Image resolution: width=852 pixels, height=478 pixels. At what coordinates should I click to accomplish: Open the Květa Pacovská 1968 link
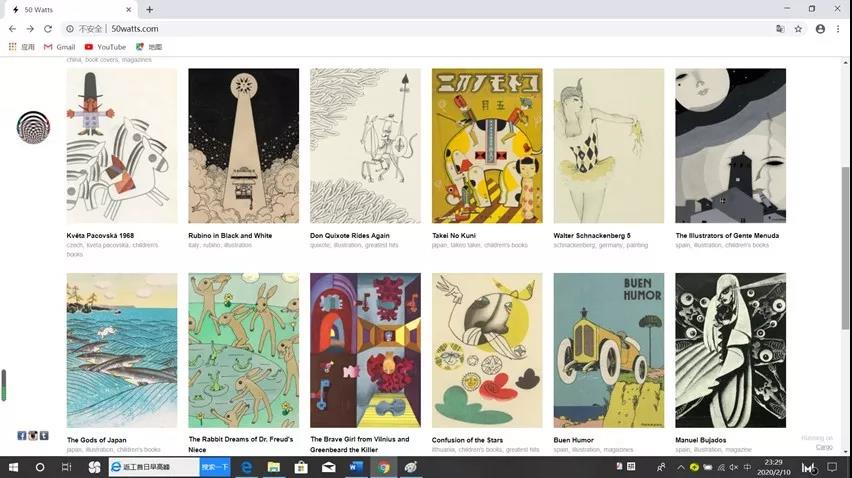(x=100, y=236)
